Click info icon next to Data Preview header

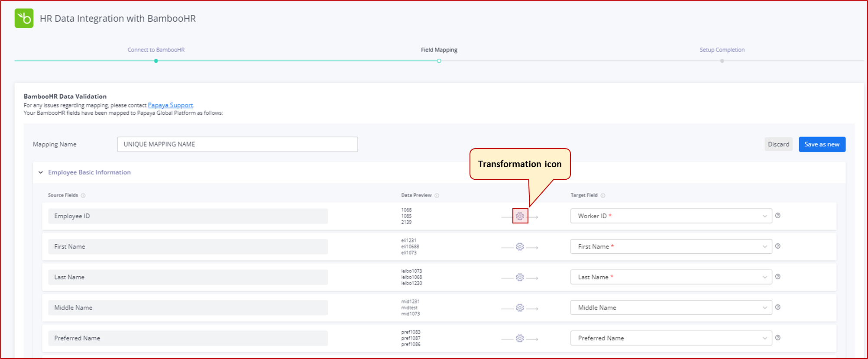(437, 195)
